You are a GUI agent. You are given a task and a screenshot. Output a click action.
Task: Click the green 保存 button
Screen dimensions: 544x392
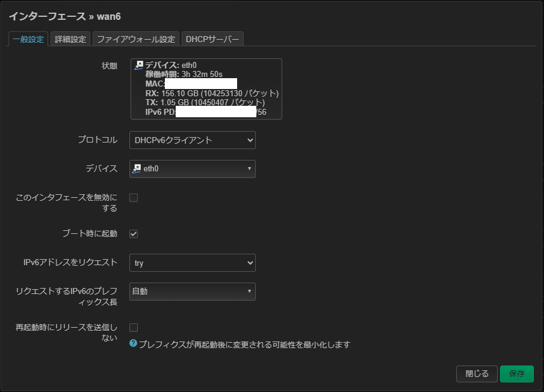click(x=517, y=373)
